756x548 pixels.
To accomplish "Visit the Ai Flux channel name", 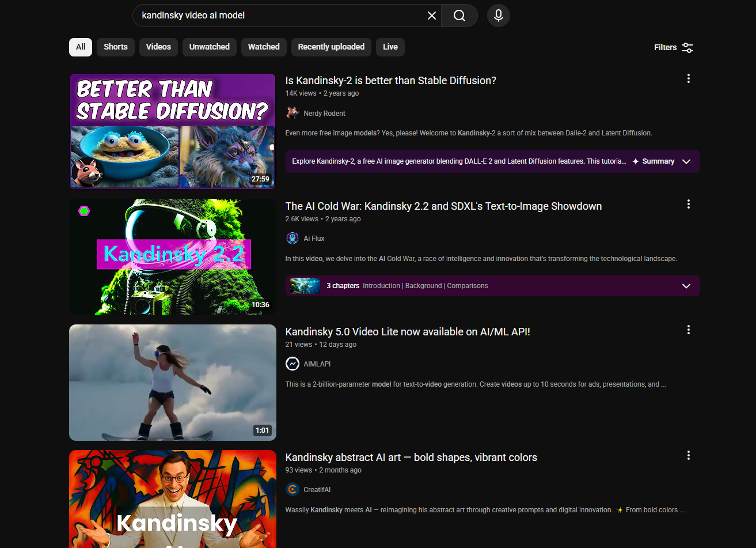I will pos(314,239).
